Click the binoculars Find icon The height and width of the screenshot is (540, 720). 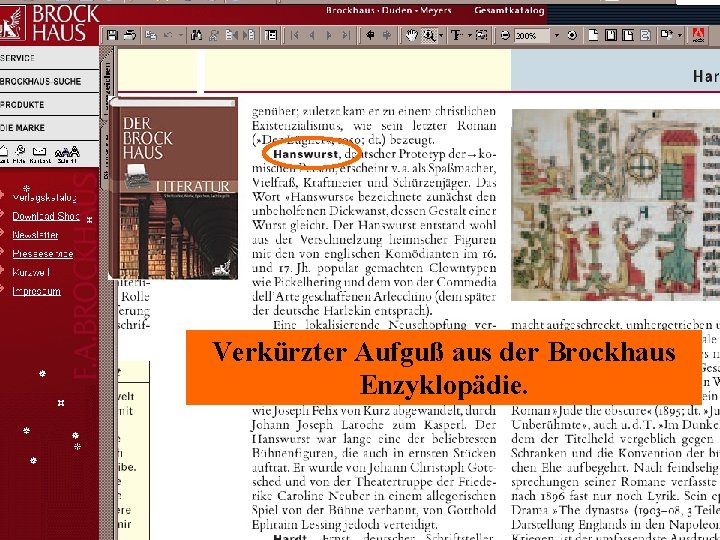click(197, 35)
